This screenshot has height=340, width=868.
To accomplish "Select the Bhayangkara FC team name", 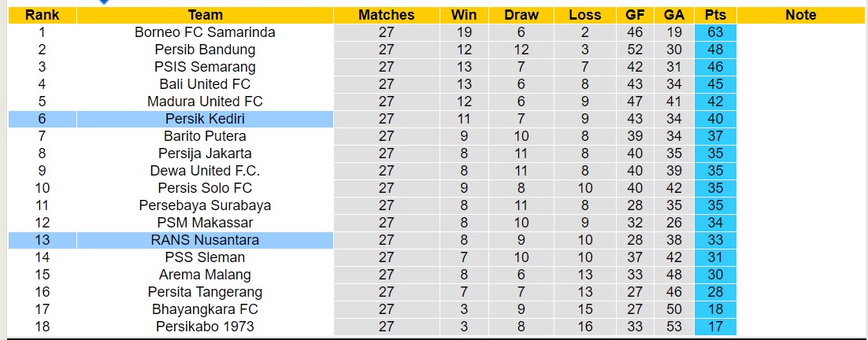I will tap(205, 309).
